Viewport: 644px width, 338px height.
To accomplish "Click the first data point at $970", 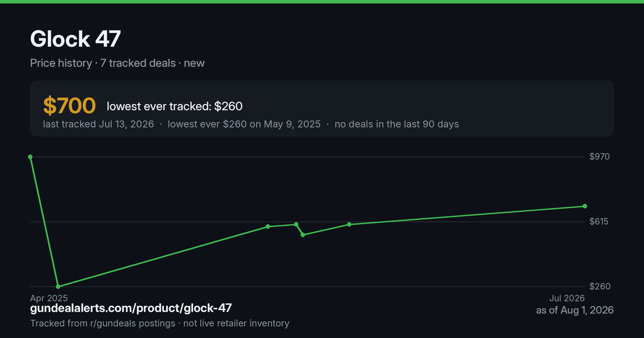I will [30, 157].
